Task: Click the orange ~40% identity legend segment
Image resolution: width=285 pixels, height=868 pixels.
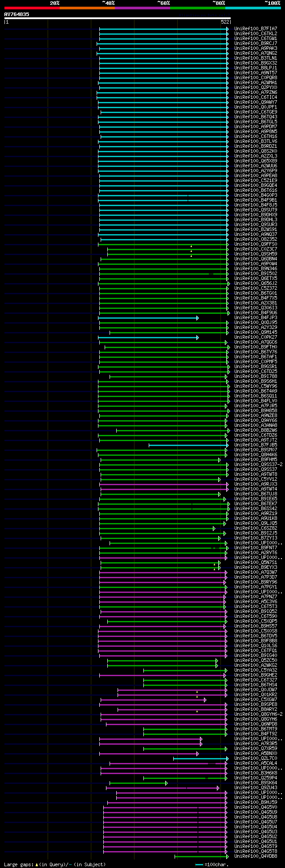Action: (87, 8)
